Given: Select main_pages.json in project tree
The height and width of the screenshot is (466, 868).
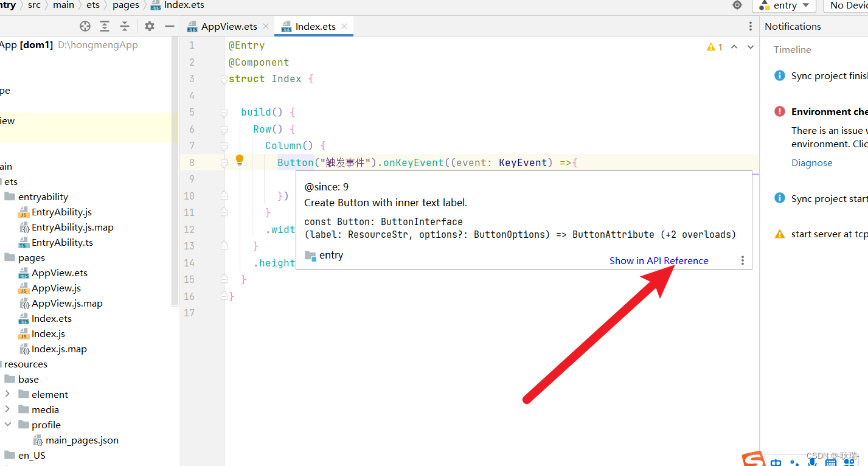Looking at the screenshot, I should coord(82,440).
